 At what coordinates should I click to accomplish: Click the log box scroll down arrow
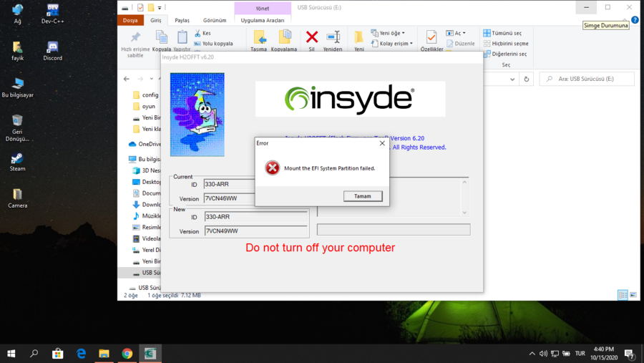[464, 213]
